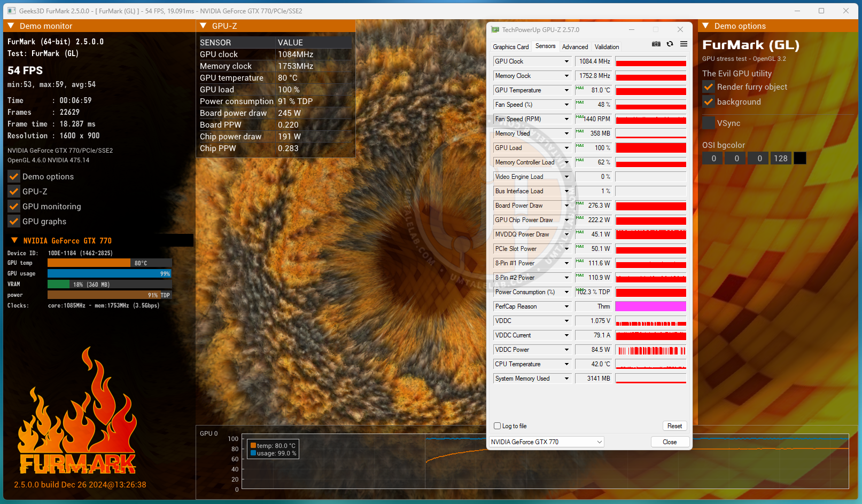Click the OSI bgcolor alpha field 128
Screen dimensions: 862x504
click(x=781, y=158)
